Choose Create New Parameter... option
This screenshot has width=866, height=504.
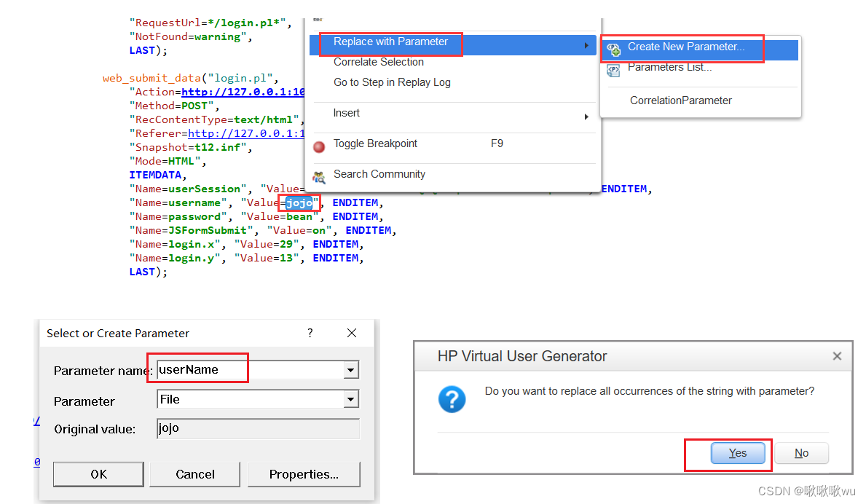[x=700, y=49]
